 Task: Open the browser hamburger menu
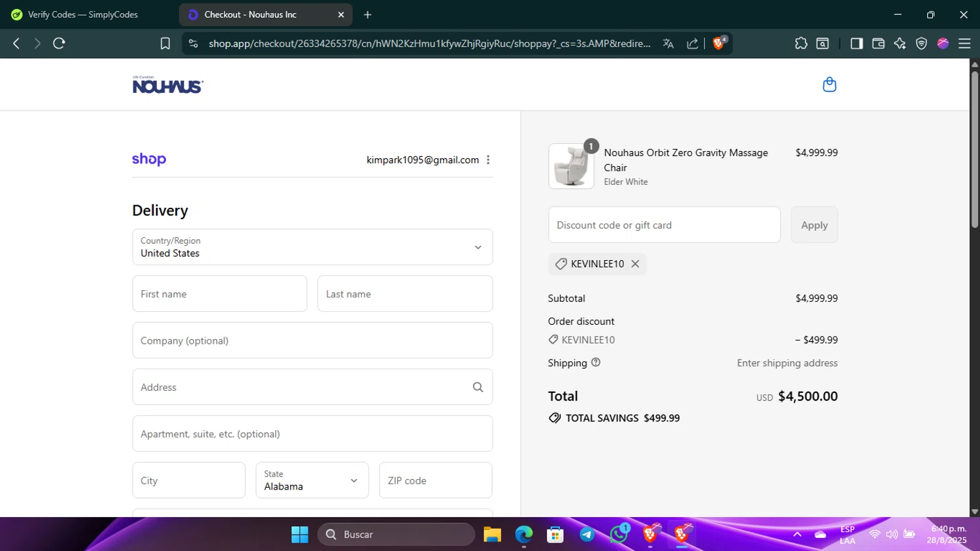(964, 43)
